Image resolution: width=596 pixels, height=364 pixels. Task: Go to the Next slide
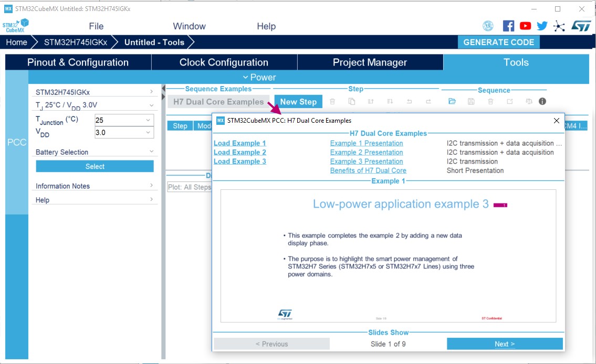tap(505, 344)
